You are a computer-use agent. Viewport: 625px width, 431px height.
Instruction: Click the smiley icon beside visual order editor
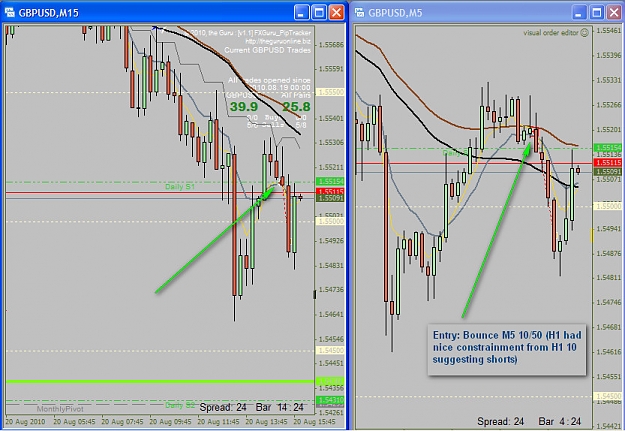click(x=584, y=33)
